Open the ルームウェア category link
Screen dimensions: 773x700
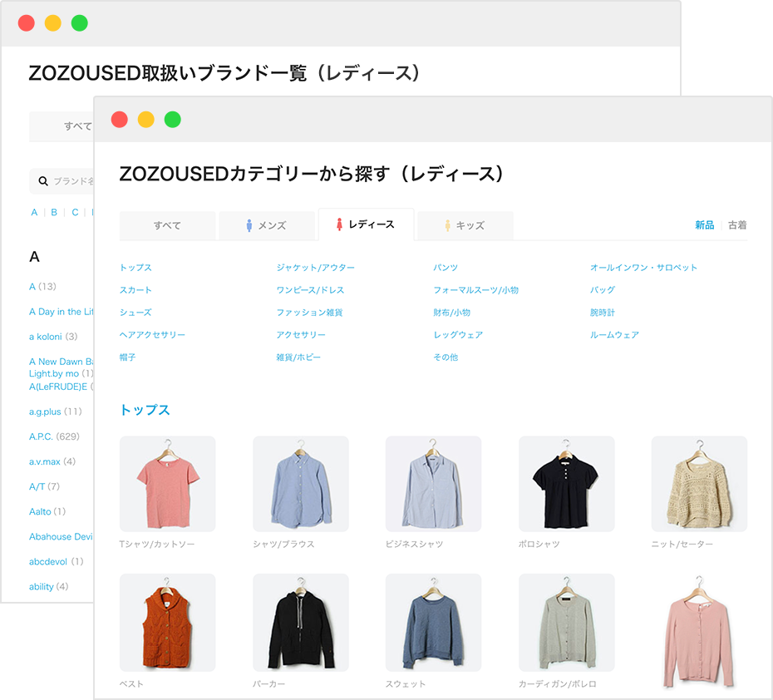(x=615, y=335)
